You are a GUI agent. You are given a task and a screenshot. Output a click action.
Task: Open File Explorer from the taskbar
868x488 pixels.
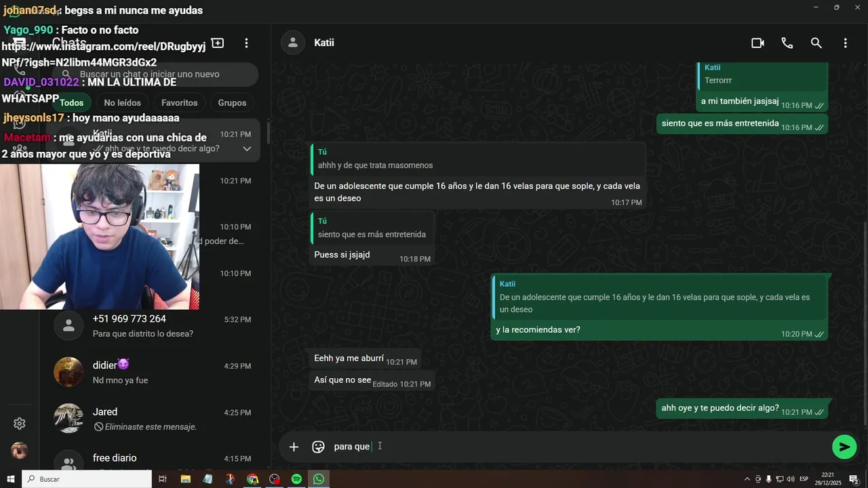(185, 479)
